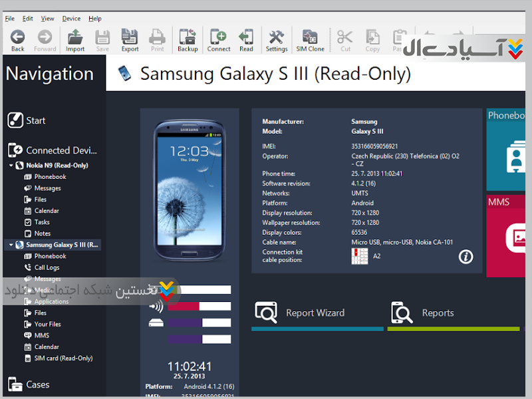
Task: Click the Export toolbar icon
Action: point(130,40)
